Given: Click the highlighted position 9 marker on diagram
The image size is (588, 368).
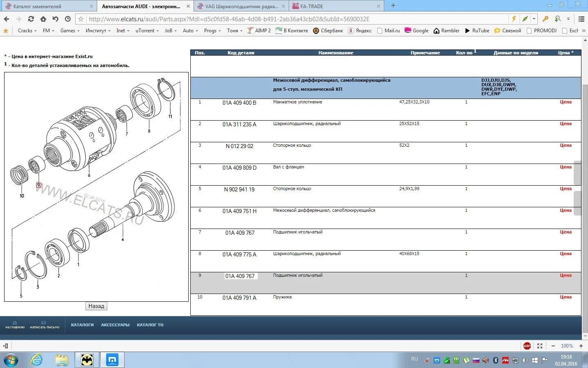Looking at the screenshot, I should coord(39,185).
